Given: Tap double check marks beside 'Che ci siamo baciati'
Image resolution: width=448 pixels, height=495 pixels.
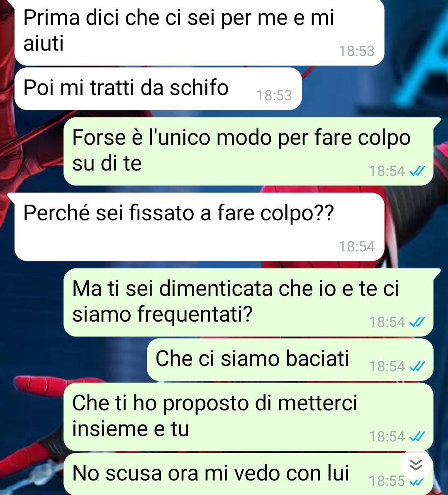Looking at the screenshot, I should (417, 366).
